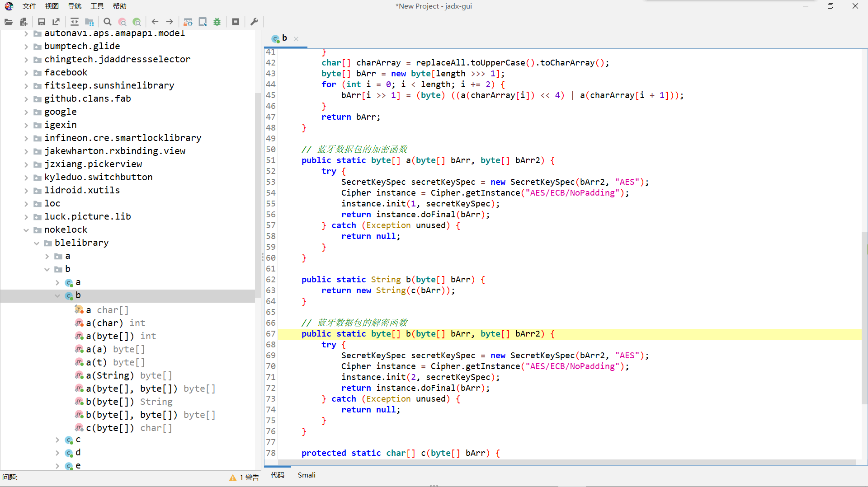The height and width of the screenshot is (487, 868).
Task: Click the 1 警告 warning indicator
Action: click(x=245, y=478)
